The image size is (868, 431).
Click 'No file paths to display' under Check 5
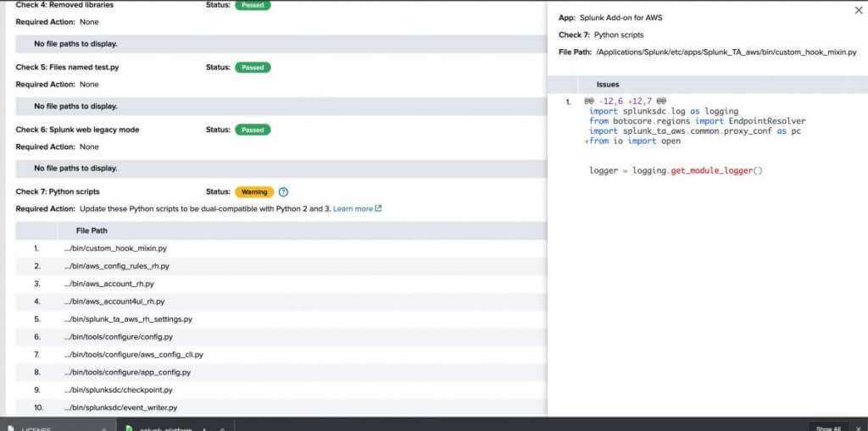(x=75, y=106)
